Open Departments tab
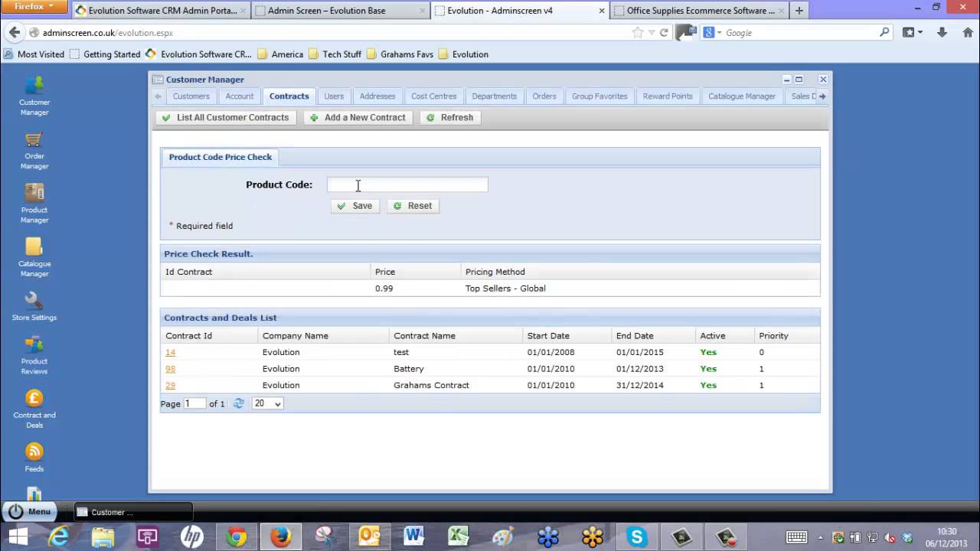 494,96
